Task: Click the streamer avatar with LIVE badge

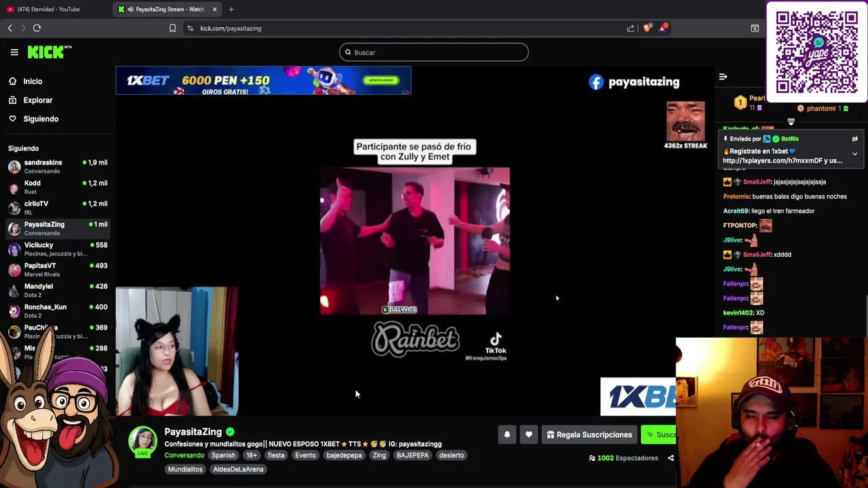Action: coord(143,443)
